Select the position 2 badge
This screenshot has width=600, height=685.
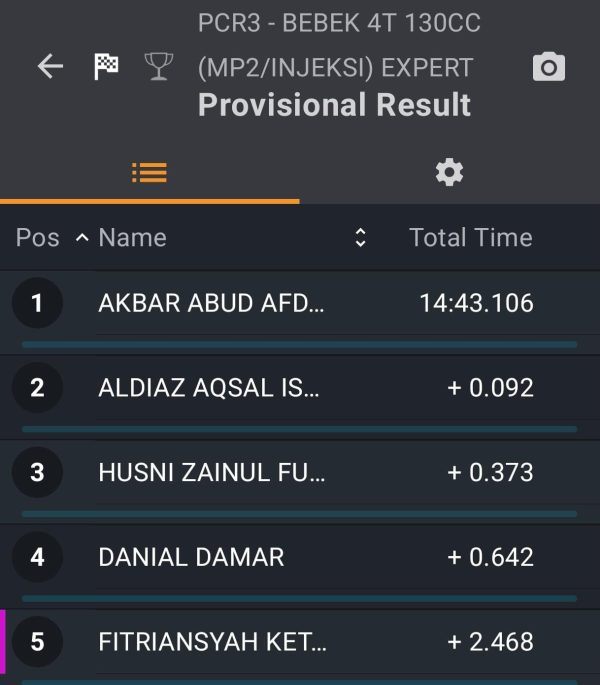click(37, 387)
